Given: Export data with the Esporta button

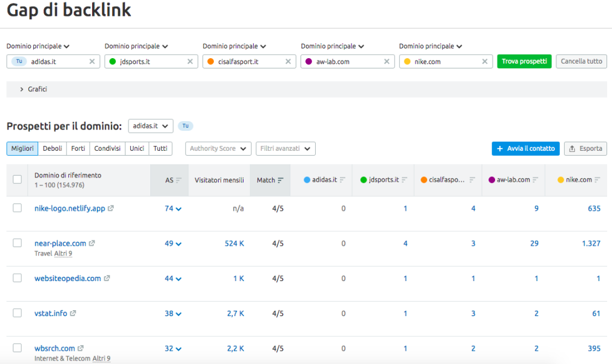Looking at the screenshot, I should (x=585, y=148).
